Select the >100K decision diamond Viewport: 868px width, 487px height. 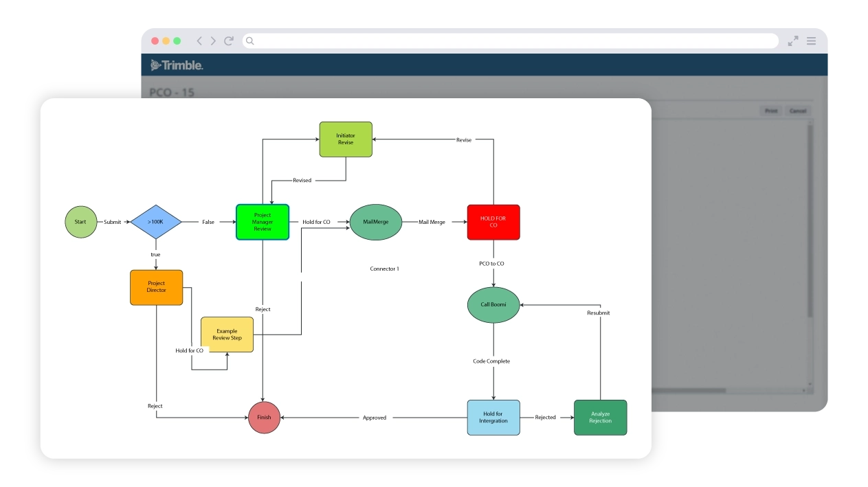(x=156, y=222)
